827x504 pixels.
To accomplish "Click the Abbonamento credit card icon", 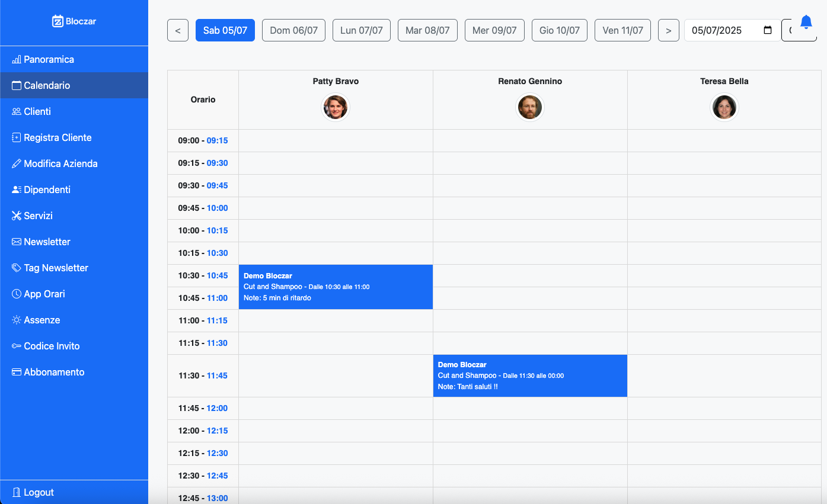I will (17, 372).
